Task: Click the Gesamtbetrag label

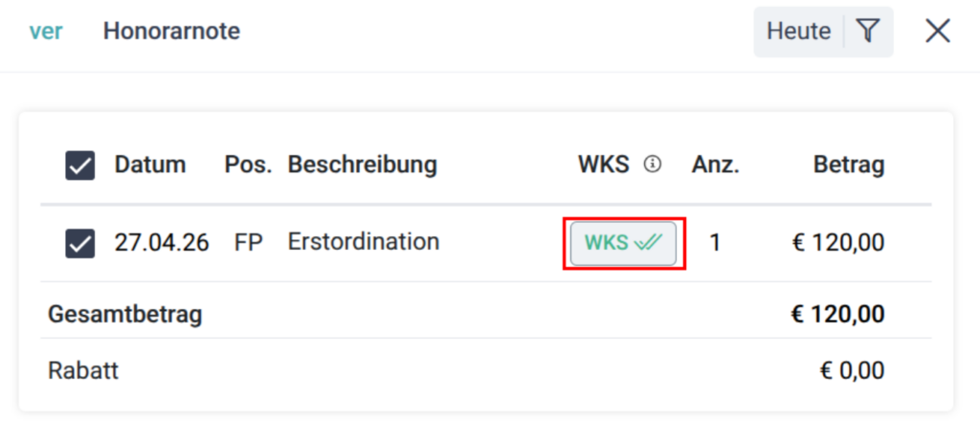Action: pos(125,314)
